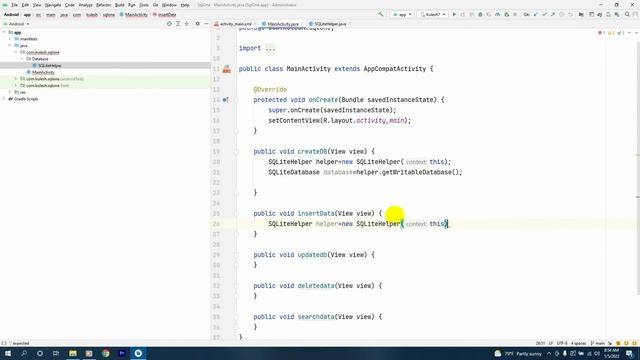Image resolution: width=640 pixels, height=360 pixels.
Task: Open Google Chrome from the taskbar
Action: (x=106, y=353)
